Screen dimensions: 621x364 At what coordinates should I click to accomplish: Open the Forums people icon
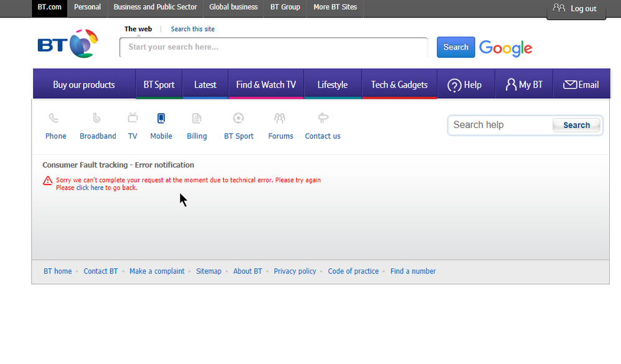280,118
